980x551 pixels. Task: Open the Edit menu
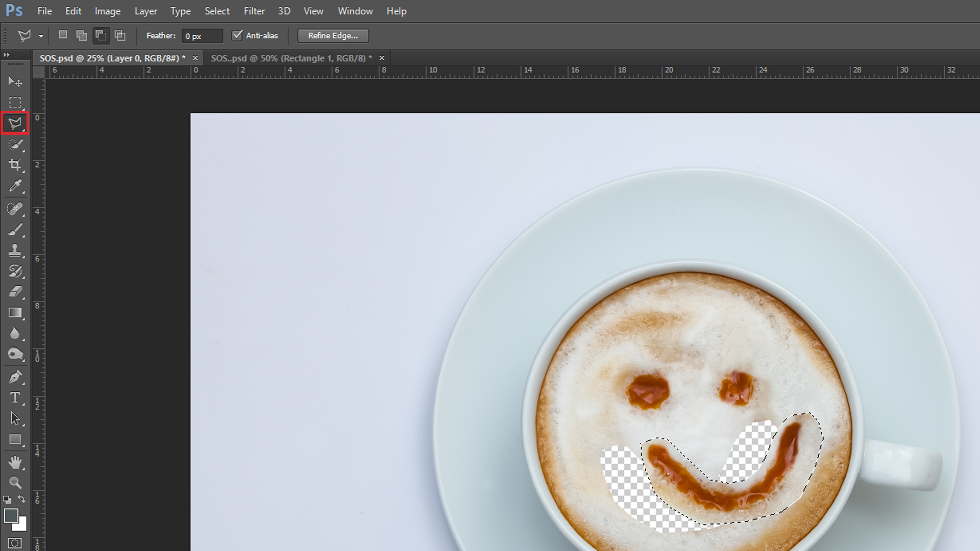[73, 11]
